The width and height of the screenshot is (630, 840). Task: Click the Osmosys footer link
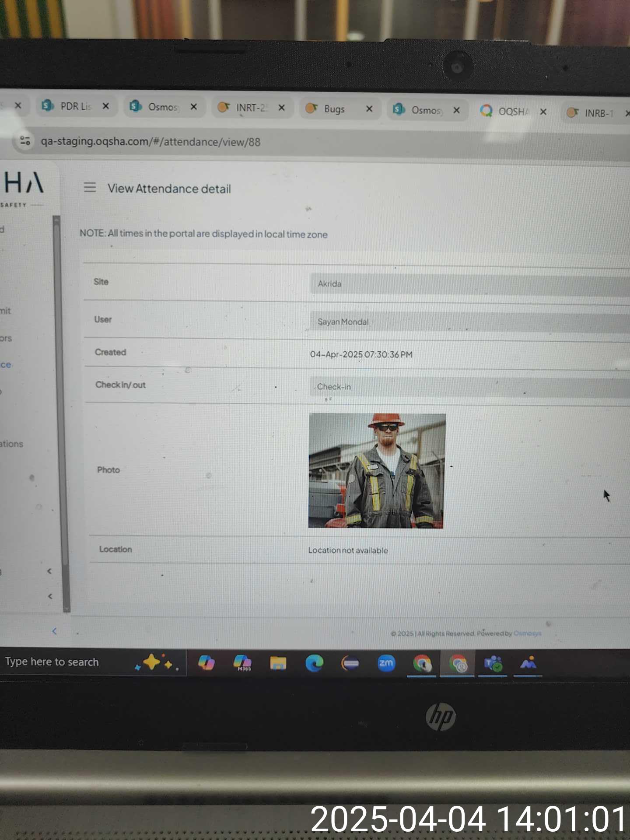(x=527, y=633)
